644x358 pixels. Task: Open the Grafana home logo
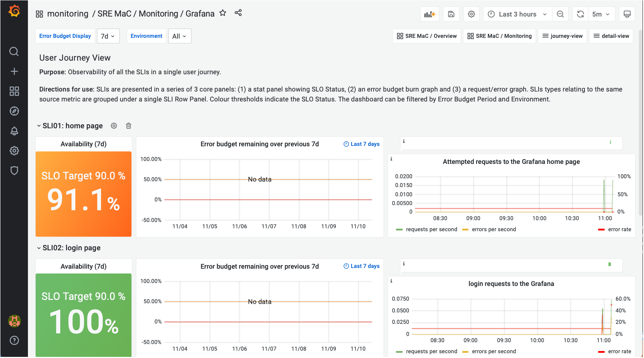pyautogui.click(x=14, y=11)
